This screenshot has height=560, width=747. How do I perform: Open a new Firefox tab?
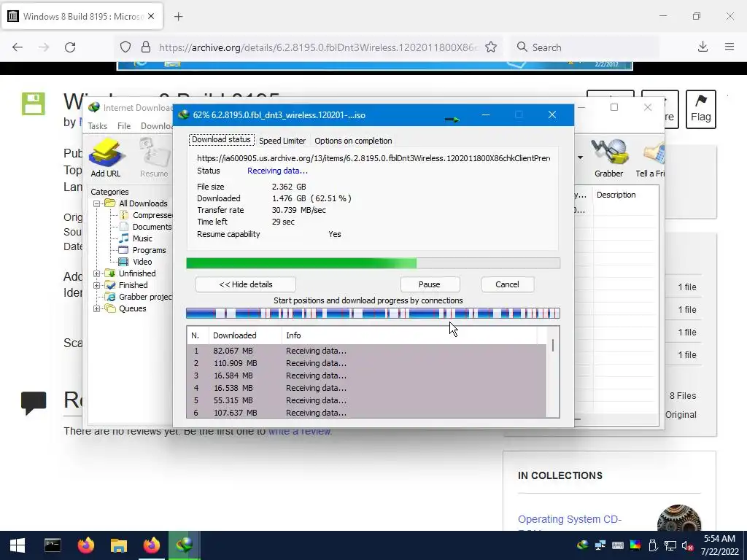tap(178, 17)
